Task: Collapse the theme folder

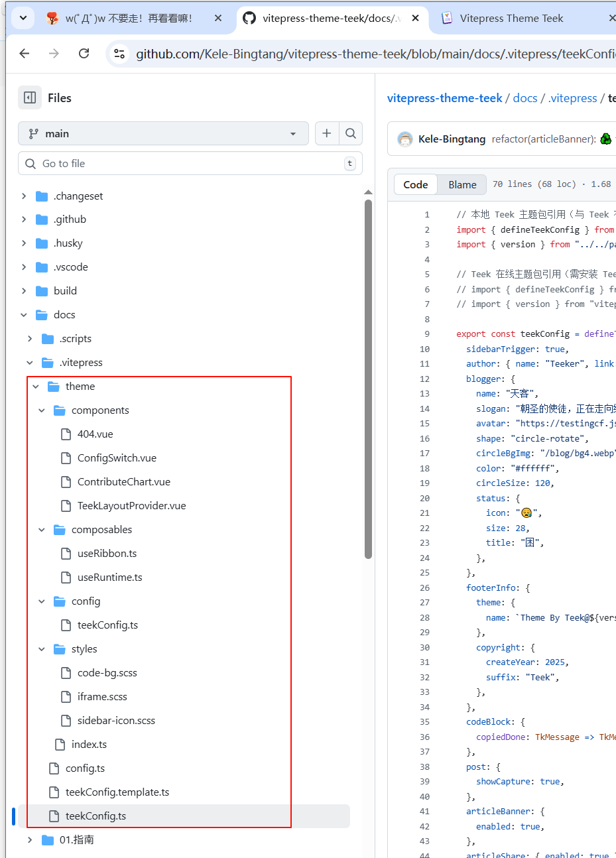Action: [x=36, y=387]
